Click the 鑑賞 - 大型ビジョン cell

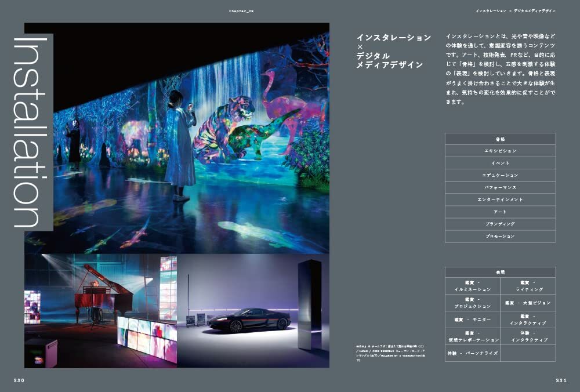[x=528, y=303]
